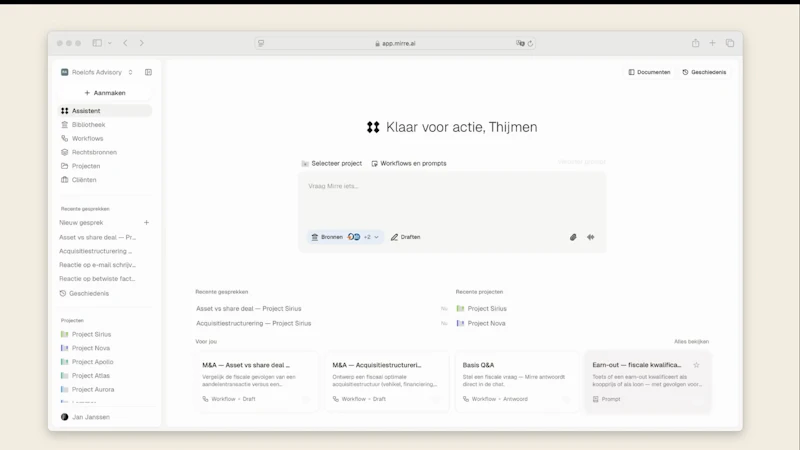
Task: Open the 'M&A — Acquisitiestructureri...' card
Action: [x=387, y=382]
